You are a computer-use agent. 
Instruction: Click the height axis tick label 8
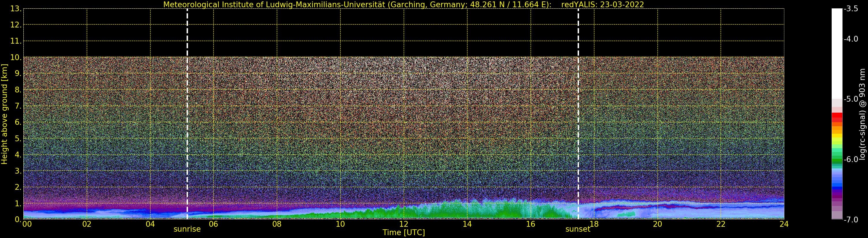click(18, 90)
